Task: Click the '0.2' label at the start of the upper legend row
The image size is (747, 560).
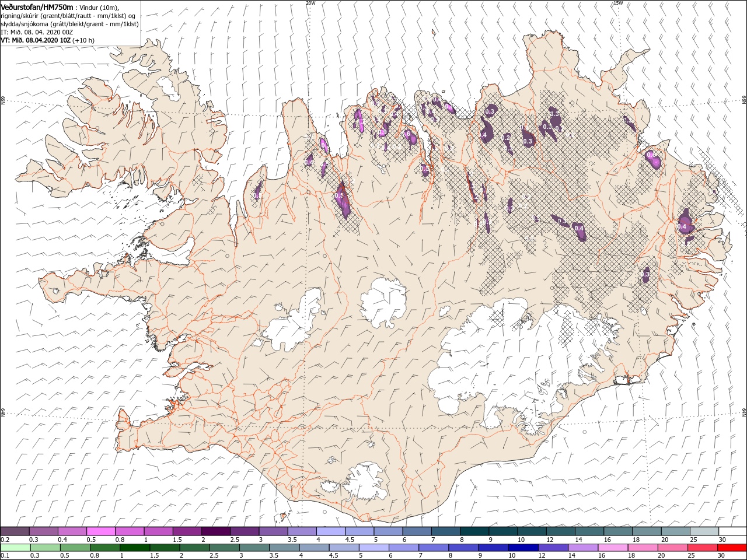Action: (x=4, y=540)
